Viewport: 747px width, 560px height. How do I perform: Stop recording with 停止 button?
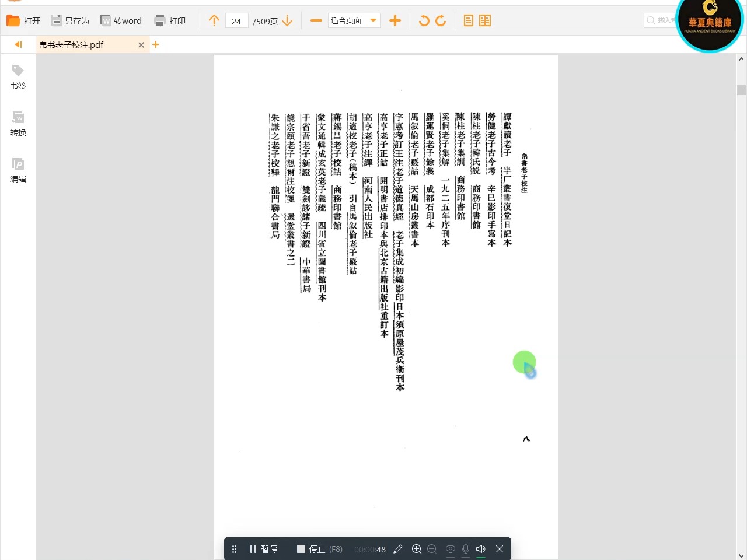click(x=319, y=549)
